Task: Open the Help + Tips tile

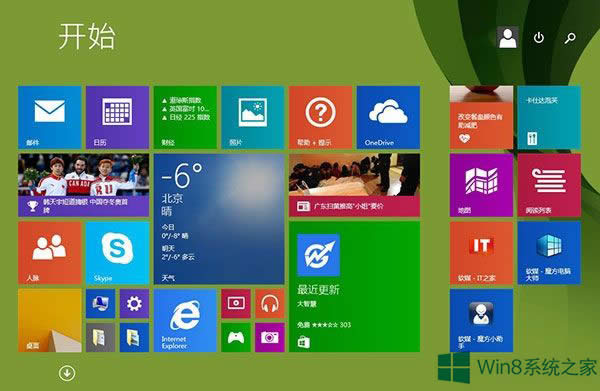Action: [321, 117]
